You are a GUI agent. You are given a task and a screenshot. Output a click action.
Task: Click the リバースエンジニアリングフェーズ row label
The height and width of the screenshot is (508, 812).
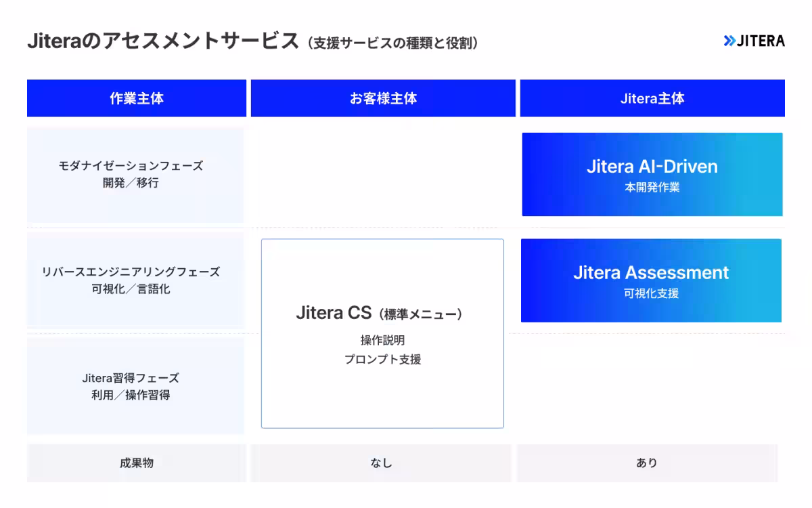[131, 272]
